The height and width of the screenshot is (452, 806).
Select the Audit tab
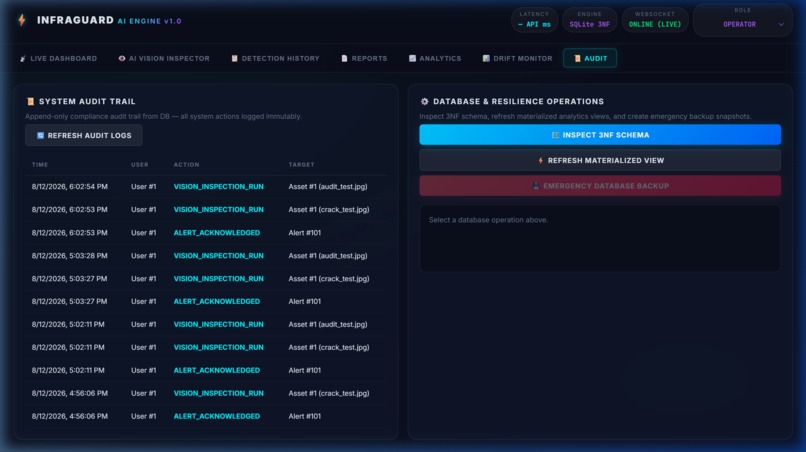pos(590,59)
